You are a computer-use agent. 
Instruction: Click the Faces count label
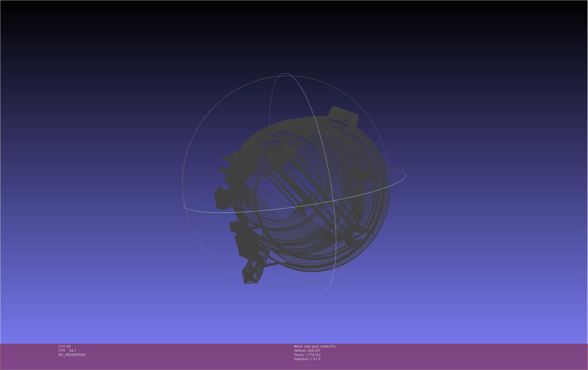pyautogui.click(x=307, y=355)
